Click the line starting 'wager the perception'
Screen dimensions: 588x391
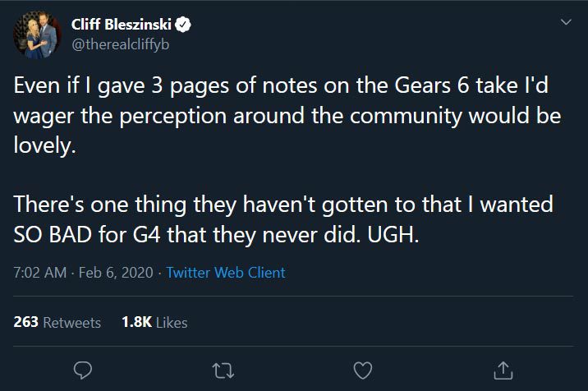287,116
